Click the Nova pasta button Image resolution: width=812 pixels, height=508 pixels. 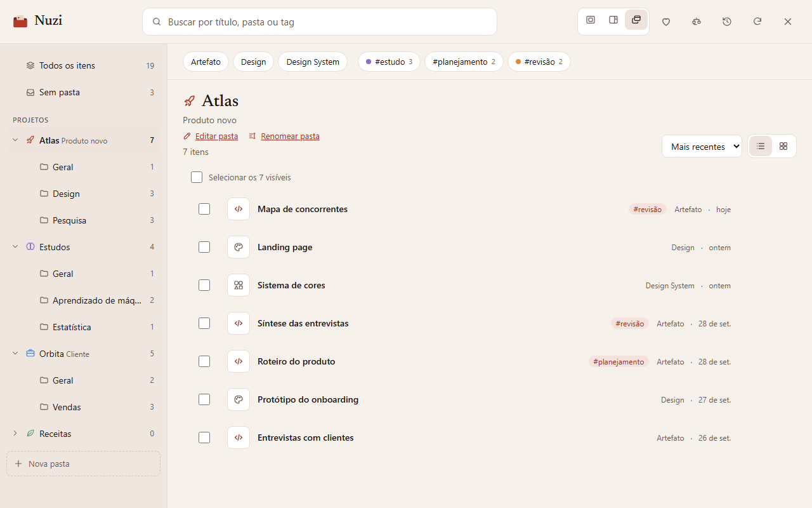pyautogui.click(x=83, y=464)
